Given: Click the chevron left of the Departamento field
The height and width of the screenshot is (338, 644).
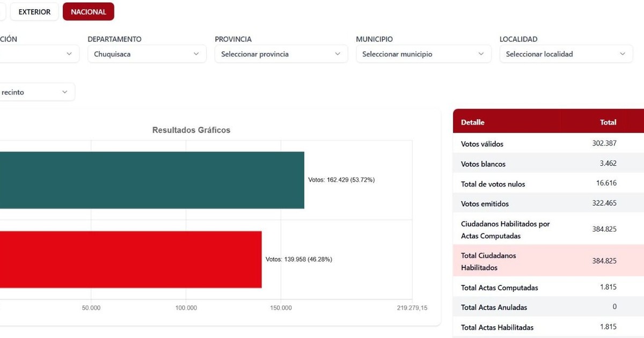Looking at the screenshot, I should (x=69, y=54).
